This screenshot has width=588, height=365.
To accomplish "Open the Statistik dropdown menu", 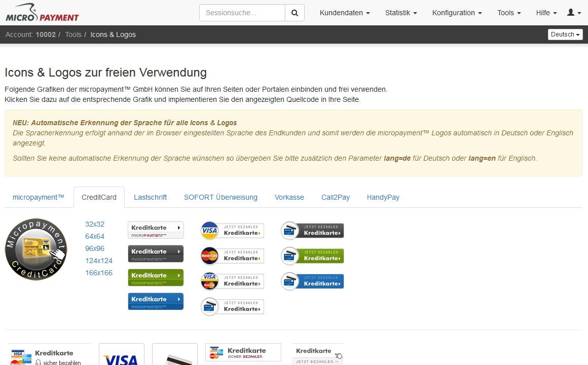I will click(401, 13).
